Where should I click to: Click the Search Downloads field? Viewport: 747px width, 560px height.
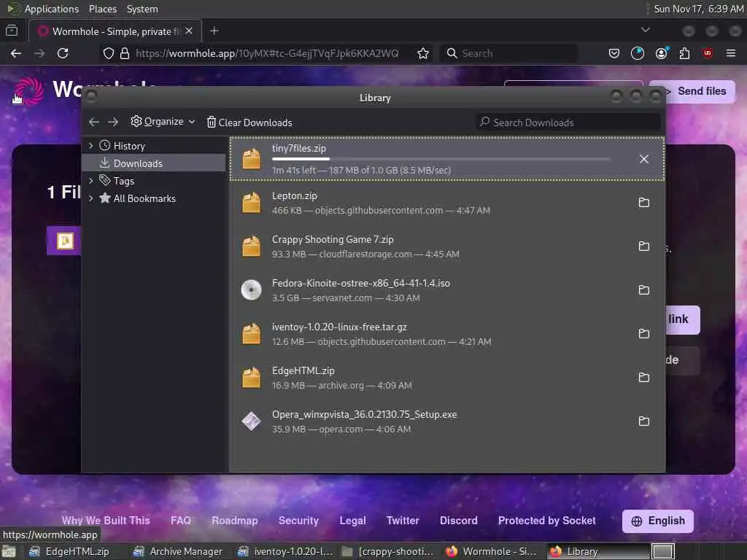coord(568,122)
